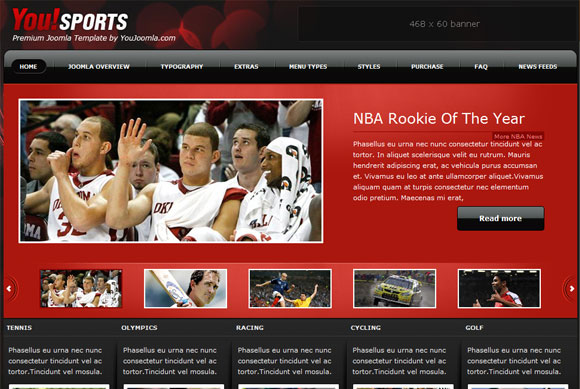
Task: Open the FAQ menu item
Action: pos(481,67)
